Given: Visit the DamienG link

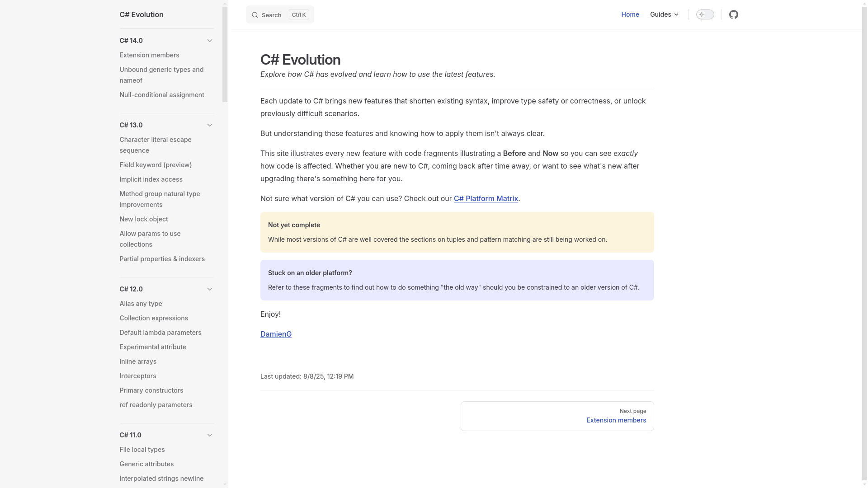Looking at the screenshot, I should [x=276, y=334].
